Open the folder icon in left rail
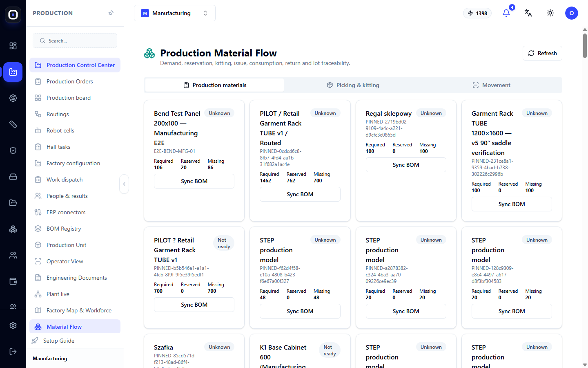The image size is (588, 368). pos(13,203)
